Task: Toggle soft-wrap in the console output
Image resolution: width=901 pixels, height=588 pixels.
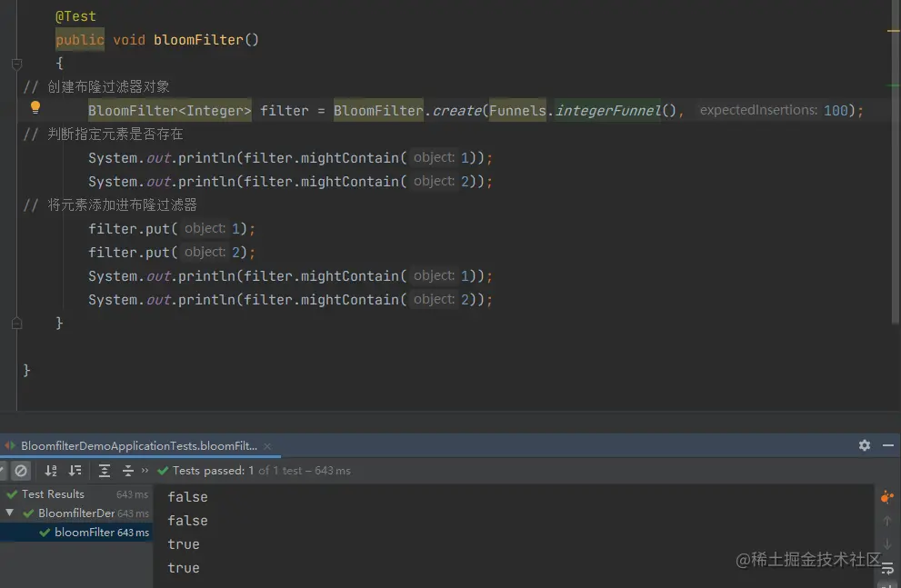Action: pos(887,569)
